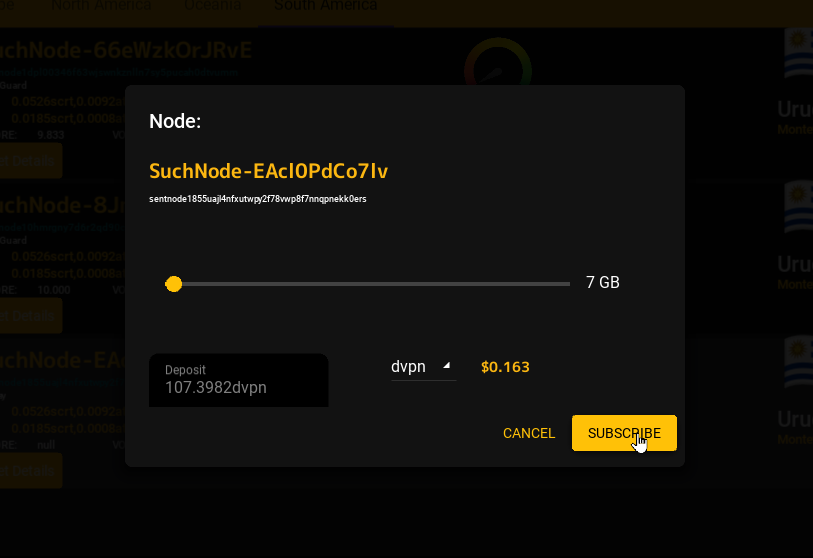Image resolution: width=813 pixels, height=558 pixels.
Task: Click the SuchNode-EAcI0PdCo7Iv node title
Action: (x=269, y=171)
